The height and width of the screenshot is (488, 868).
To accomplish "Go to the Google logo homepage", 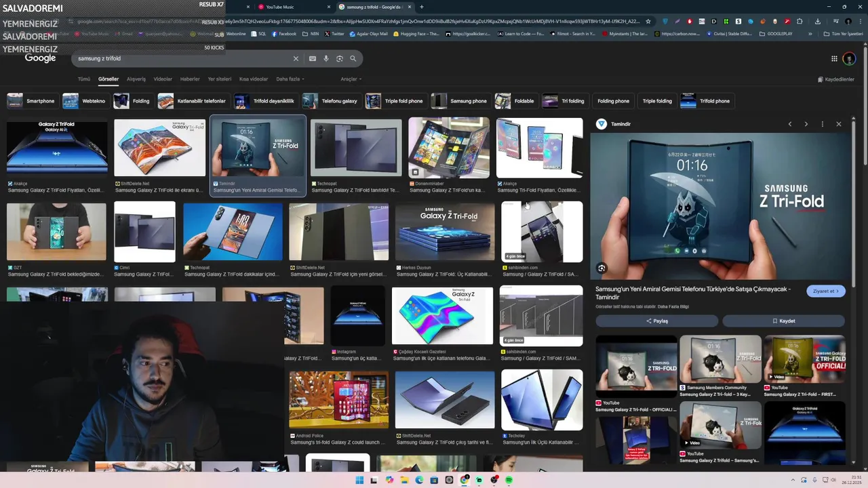I will coord(41,58).
